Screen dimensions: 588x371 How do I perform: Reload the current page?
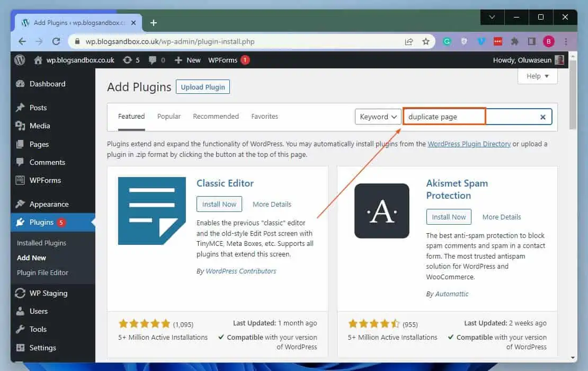(56, 41)
